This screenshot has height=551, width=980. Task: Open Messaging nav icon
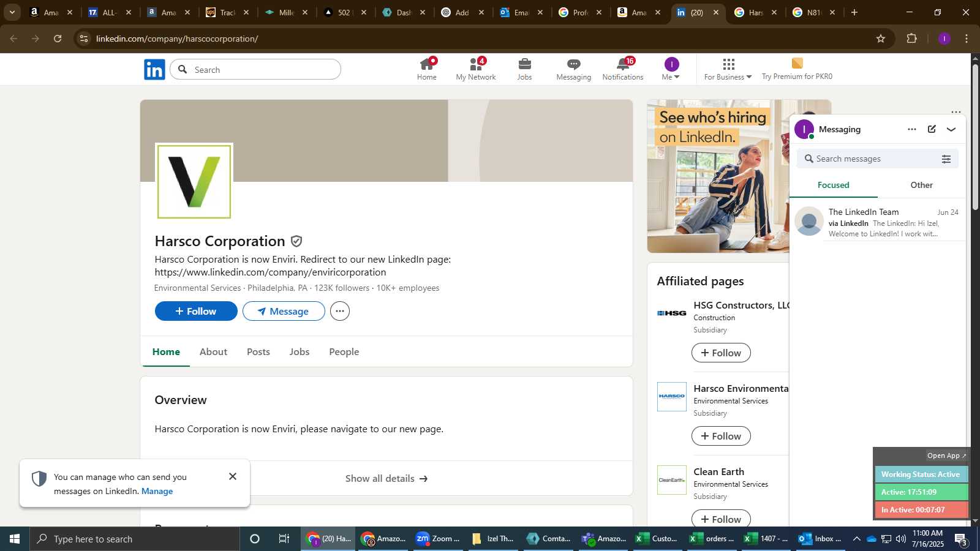(x=573, y=69)
